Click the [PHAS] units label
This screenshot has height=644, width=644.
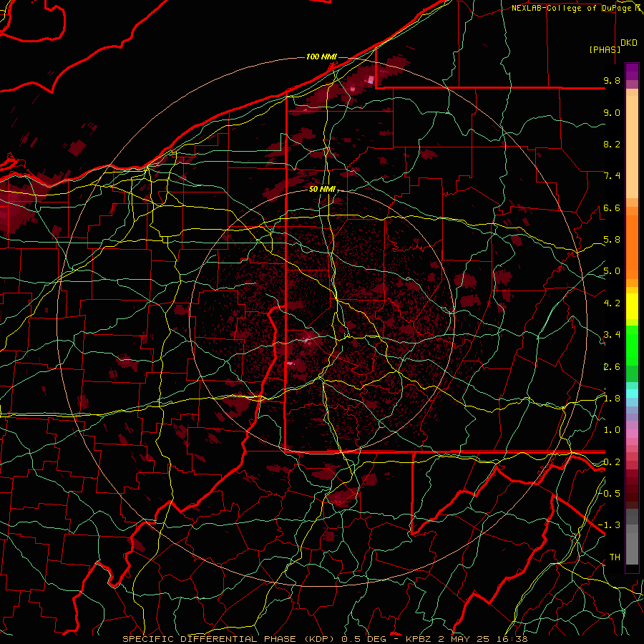pyautogui.click(x=605, y=49)
